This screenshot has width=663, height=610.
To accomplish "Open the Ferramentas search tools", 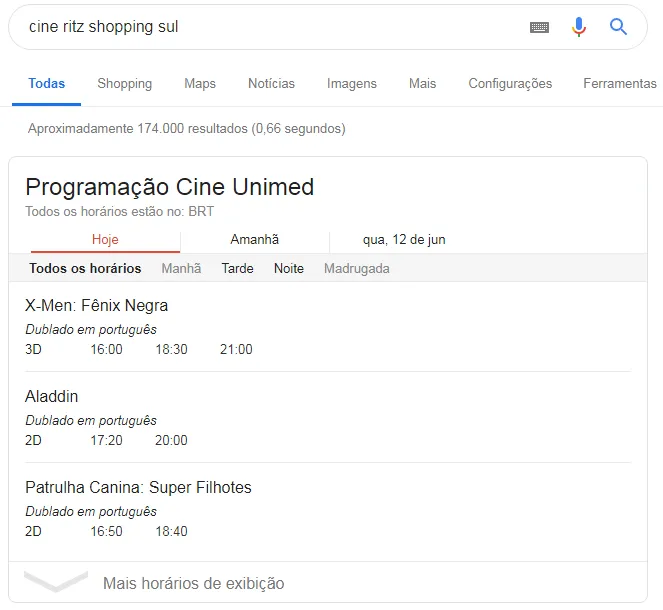I will coord(620,83).
